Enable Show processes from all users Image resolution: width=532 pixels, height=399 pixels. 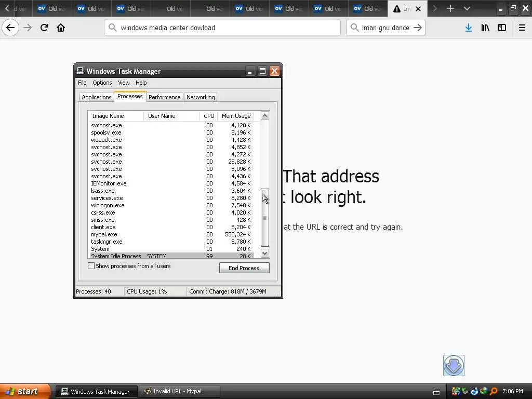[91, 265]
